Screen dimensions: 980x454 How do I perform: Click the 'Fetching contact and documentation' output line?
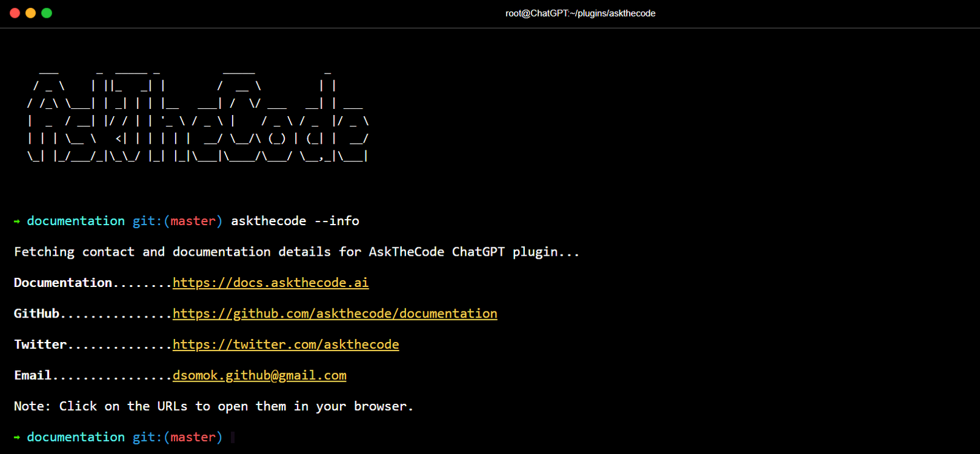click(x=296, y=252)
